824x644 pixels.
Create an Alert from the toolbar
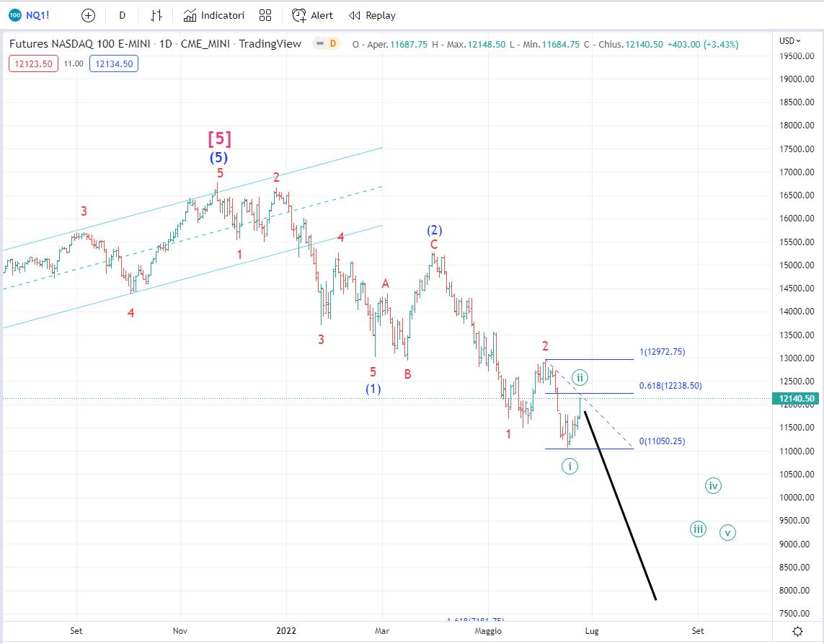tap(312, 15)
